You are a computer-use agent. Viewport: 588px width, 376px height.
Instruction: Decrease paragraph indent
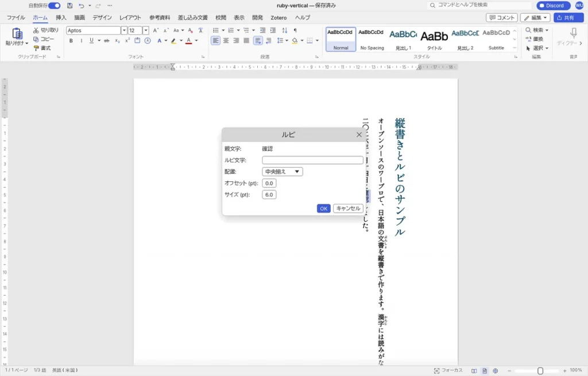coord(262,30)
